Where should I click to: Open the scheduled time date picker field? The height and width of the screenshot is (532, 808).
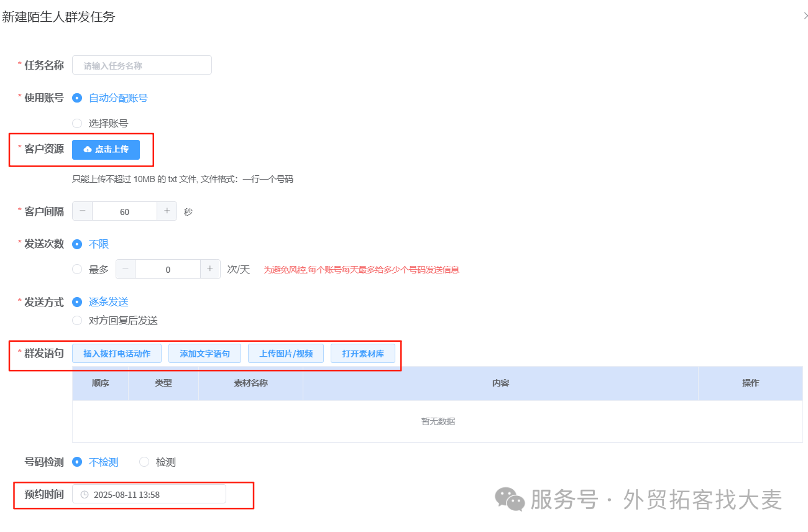(149, 494)
